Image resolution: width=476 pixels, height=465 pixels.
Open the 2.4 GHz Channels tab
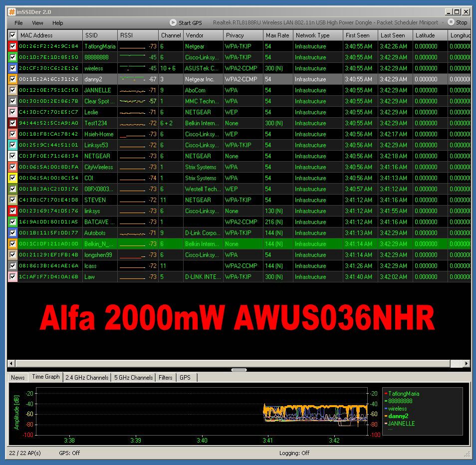[x=87, y=377]
